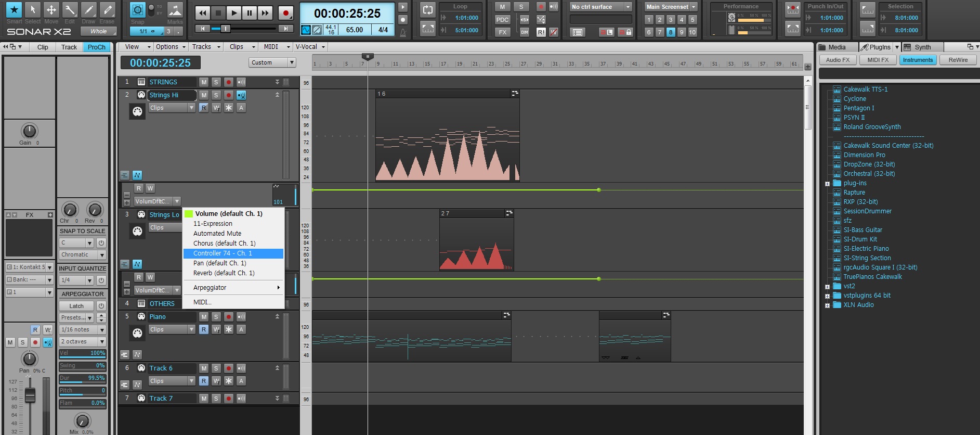Choose the Select tool in toolbar
The width and height of the screenshot is (980, 435).
pos(33,9)
